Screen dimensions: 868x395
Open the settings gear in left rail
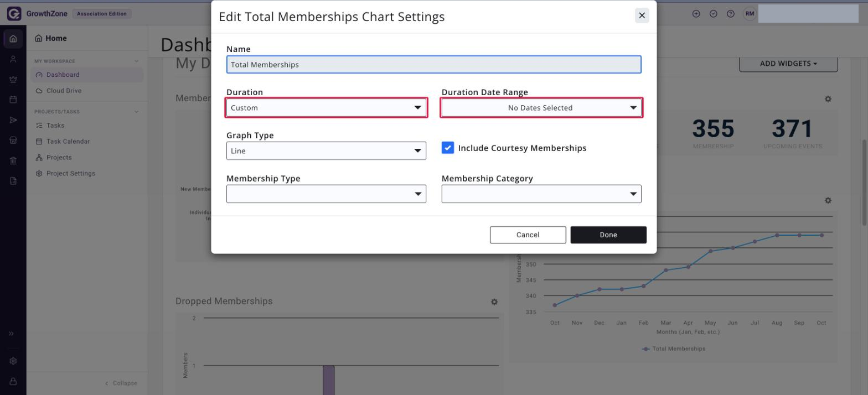(x=13, y=361)
